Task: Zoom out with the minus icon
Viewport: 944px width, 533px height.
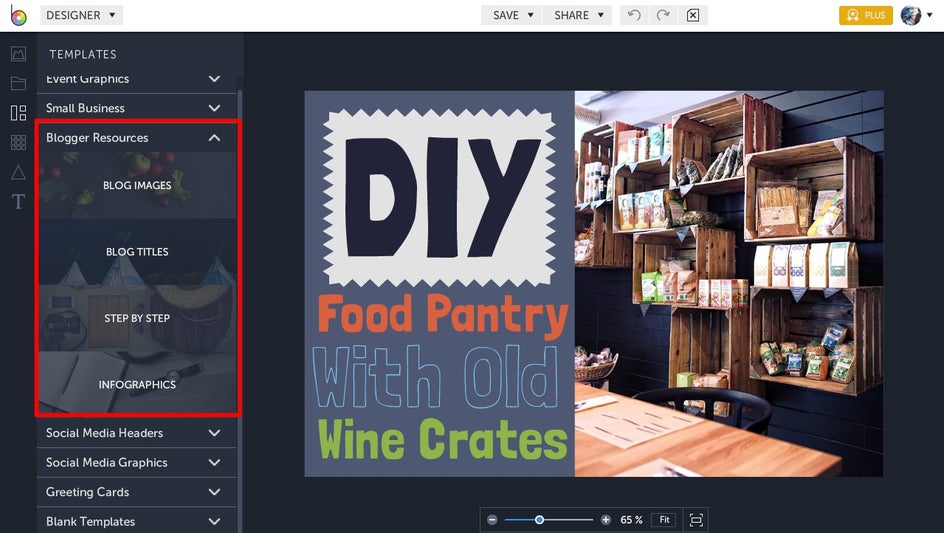Action: 492,520
